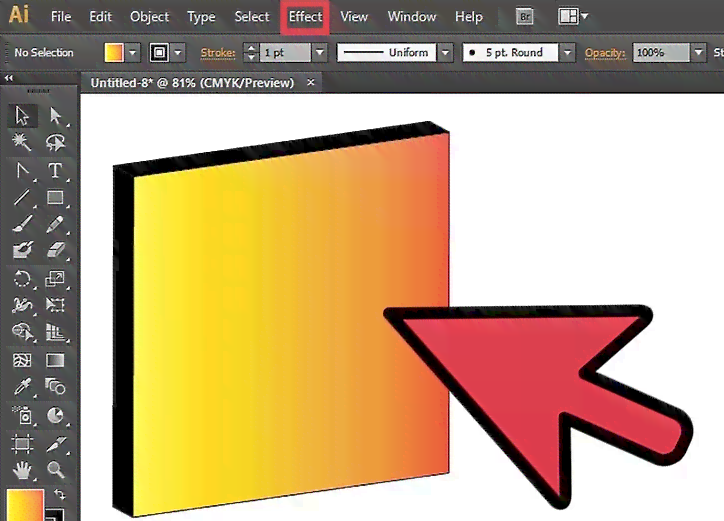Activate the Eraser tool
Viewport: 724px width, 521px height.
click(55, 250)
